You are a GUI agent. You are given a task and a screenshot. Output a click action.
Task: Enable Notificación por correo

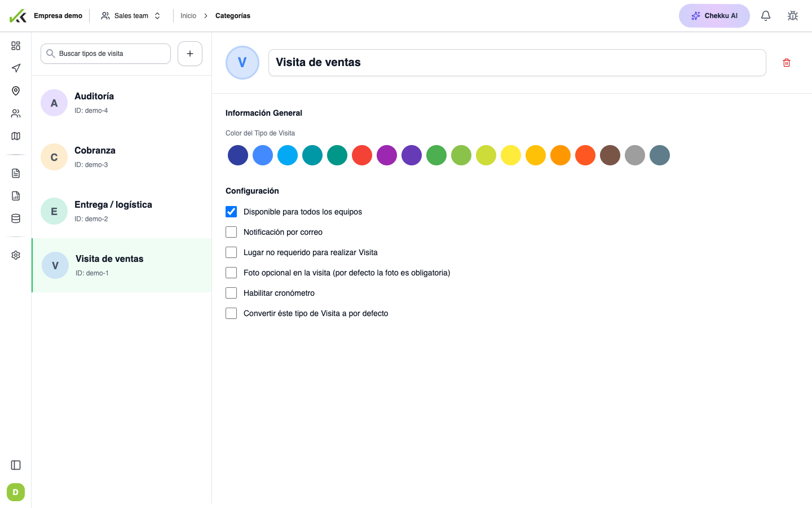(231, 232)
